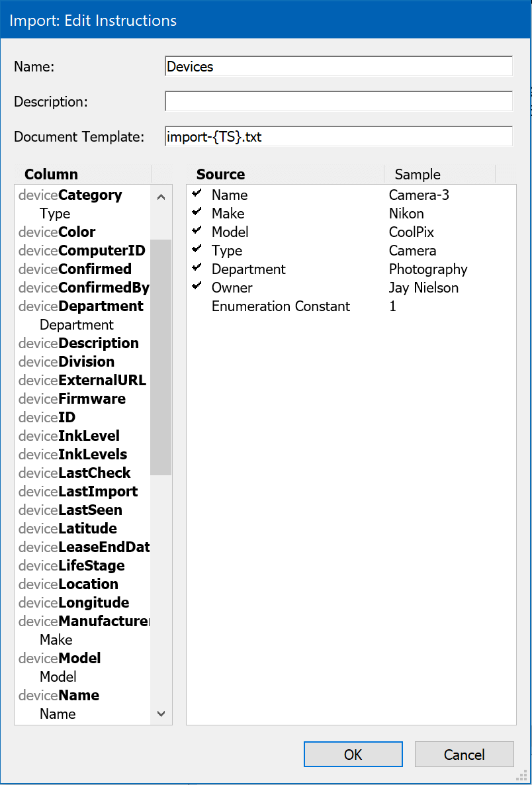Click the Column list scrollbar thumb

(x=161, y=357)
